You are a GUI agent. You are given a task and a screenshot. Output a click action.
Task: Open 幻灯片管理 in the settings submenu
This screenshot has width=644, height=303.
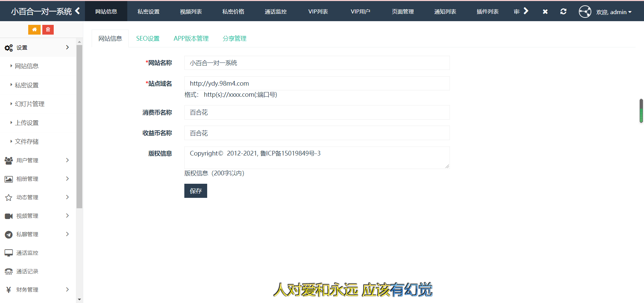pyautogui.click(x=30, y=104)
